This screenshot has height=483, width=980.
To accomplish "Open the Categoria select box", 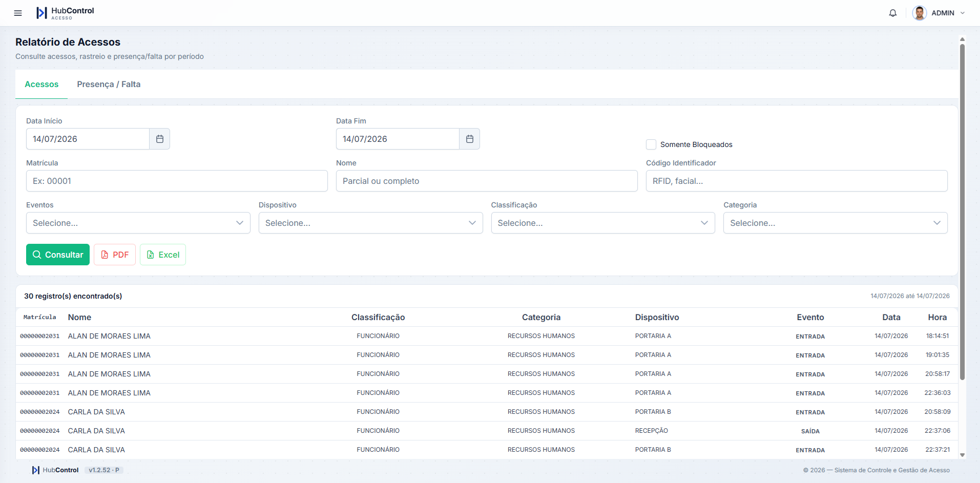I will pyautogui.click(x=836, y=223).
